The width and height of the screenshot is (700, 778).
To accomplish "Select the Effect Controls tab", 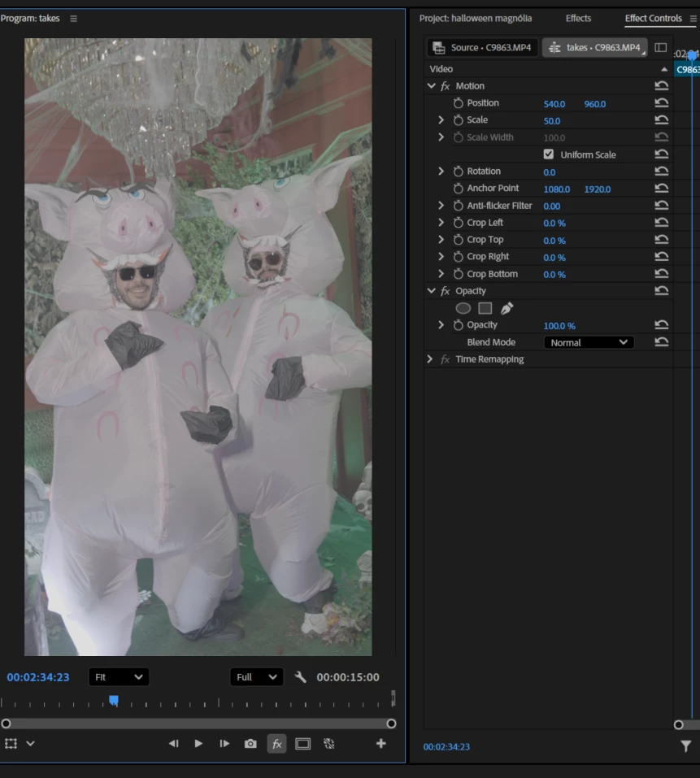I will click(653, 19).
